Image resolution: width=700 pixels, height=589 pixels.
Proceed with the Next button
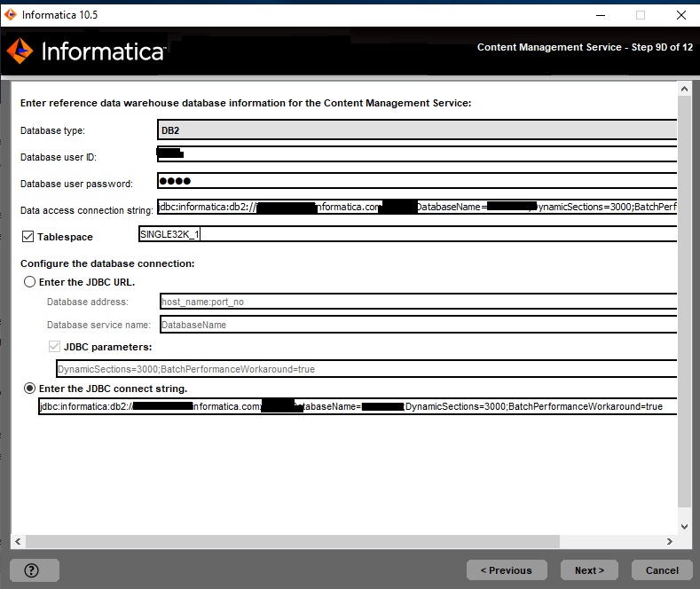point(589,570)
